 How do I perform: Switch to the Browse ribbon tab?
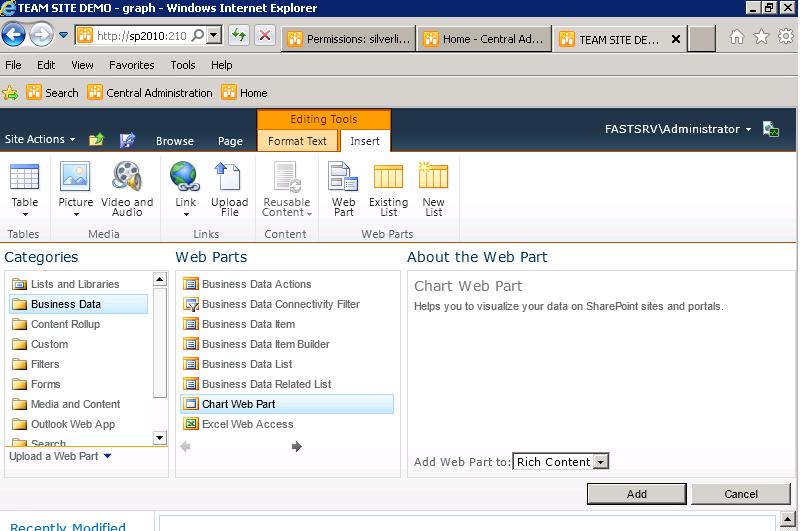[x=175, y=141]
